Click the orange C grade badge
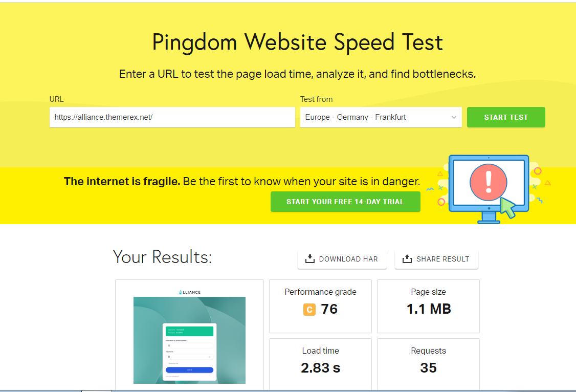The image size is (576, 392). coord(309,309)
